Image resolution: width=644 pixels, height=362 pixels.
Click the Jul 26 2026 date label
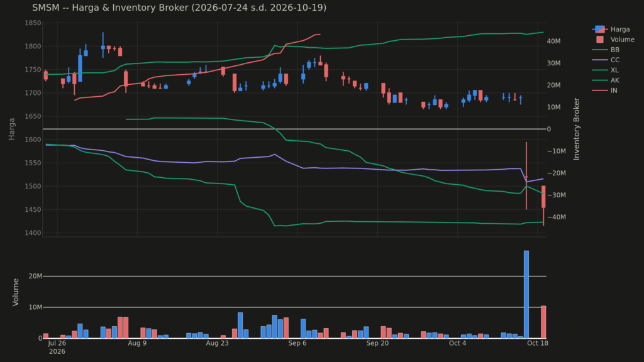click(57, 347)
